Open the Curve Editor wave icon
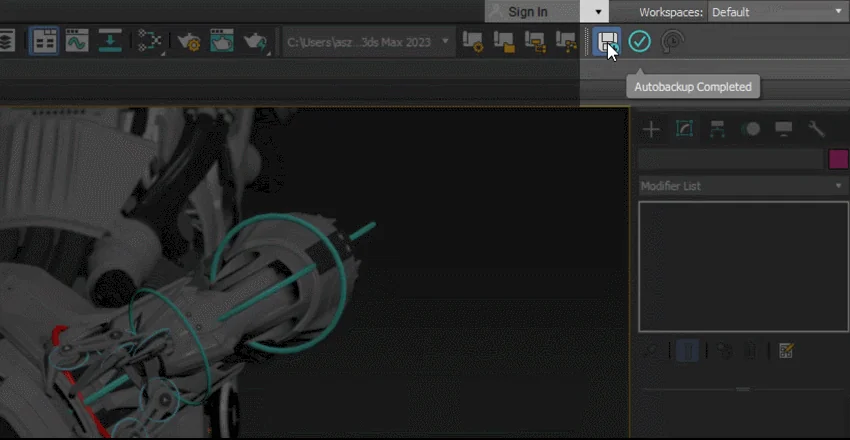 (x=77, y=41)
